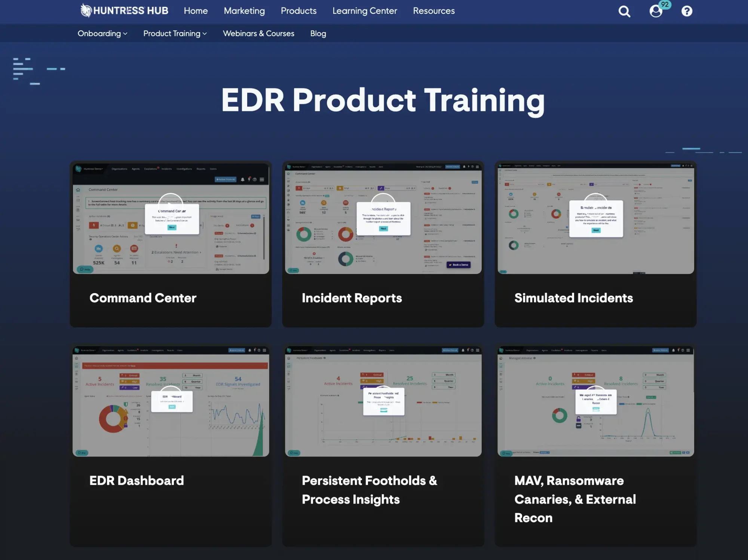Open the Simulated Incidents thumbnail preview
This screenshot has width=748, height=560.
point(596,218)
